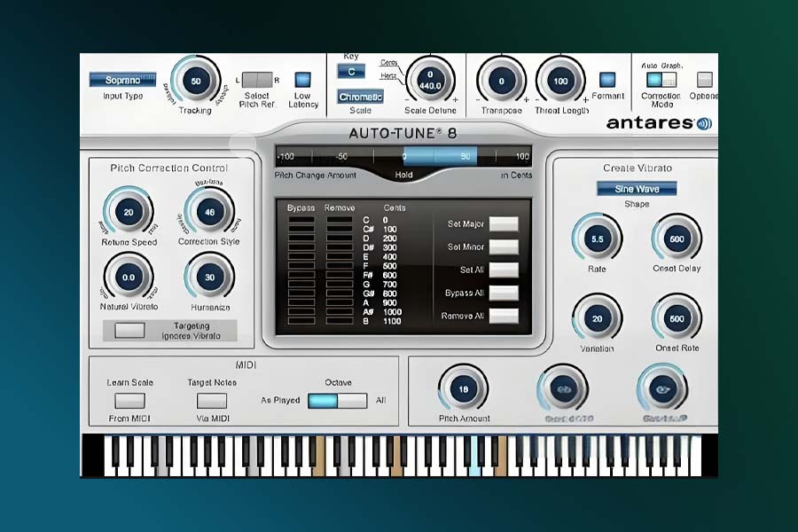Check the Remove box for note C#

(340, 229)
